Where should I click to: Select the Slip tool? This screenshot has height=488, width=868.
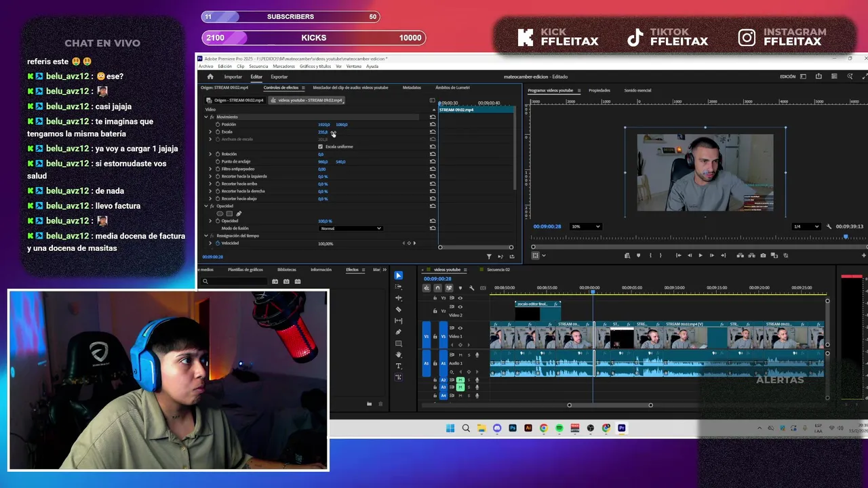point(398,321)
